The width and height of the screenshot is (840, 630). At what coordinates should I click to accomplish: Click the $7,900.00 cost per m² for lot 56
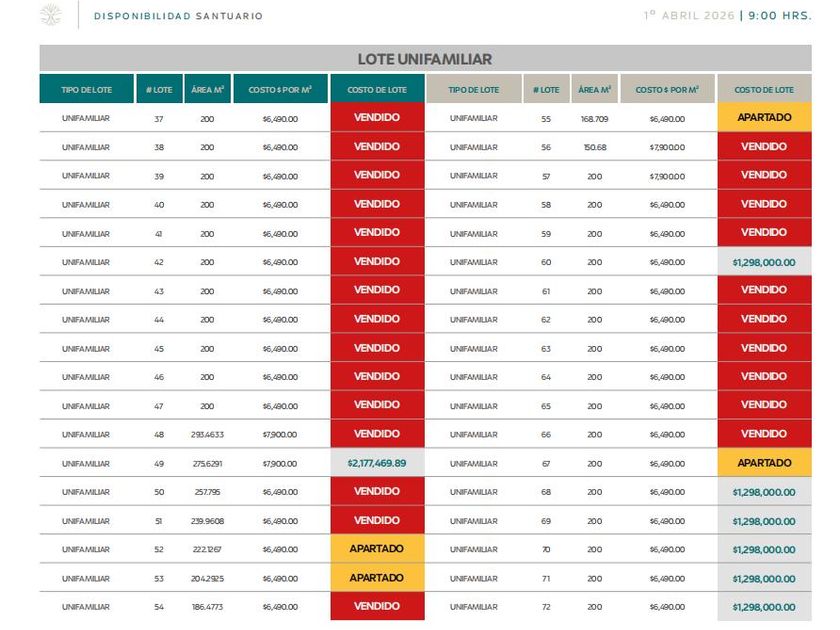pos(667,147)
